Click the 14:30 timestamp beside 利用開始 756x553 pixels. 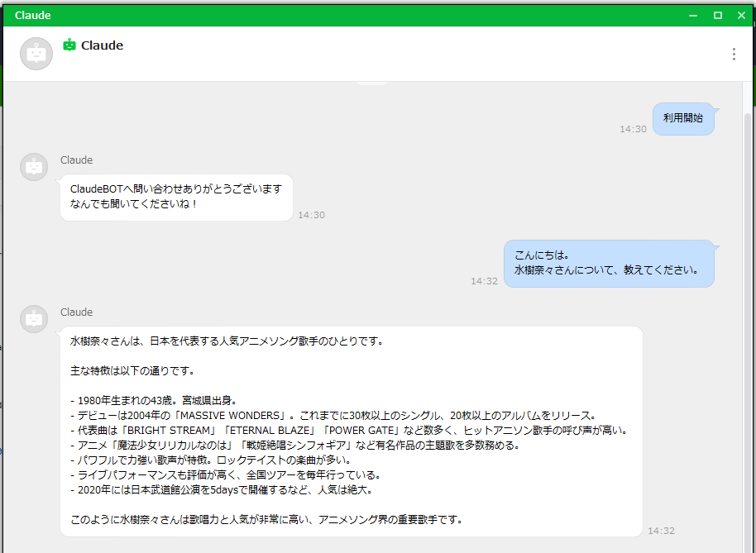point(633,129)
